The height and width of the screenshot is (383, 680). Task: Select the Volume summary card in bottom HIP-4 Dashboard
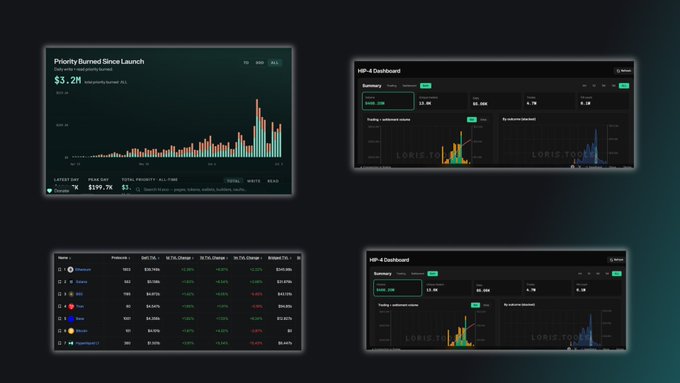(x=397, y=288)
